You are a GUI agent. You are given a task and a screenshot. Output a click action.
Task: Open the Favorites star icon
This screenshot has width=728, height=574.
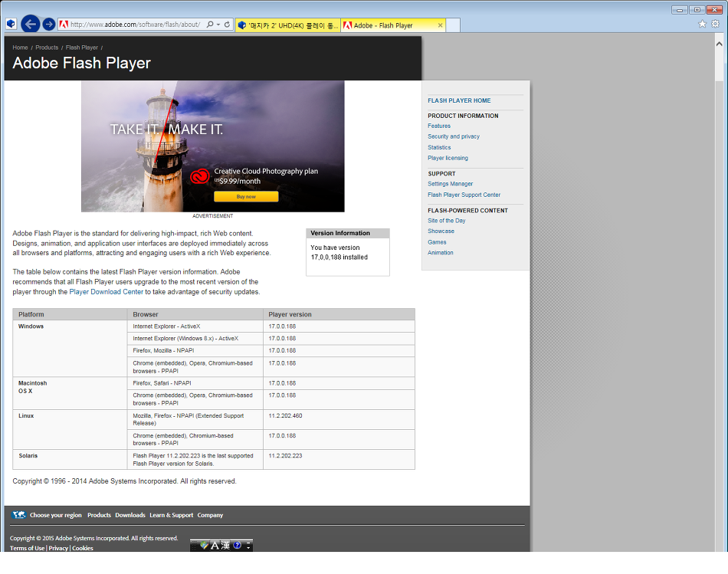tap(703, 24)
